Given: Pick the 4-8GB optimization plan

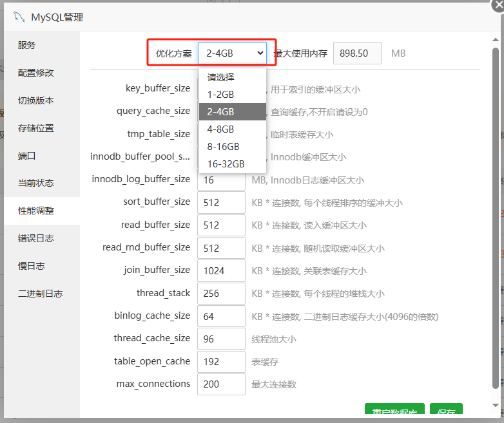Looking at the screenshot, I should 233,129.
